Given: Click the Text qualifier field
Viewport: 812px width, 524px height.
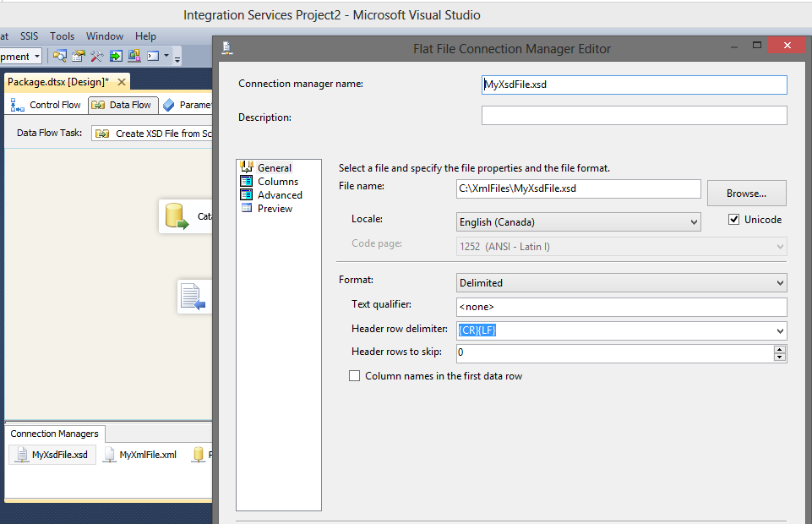Looking at the screenshot, I should point(621,307).
